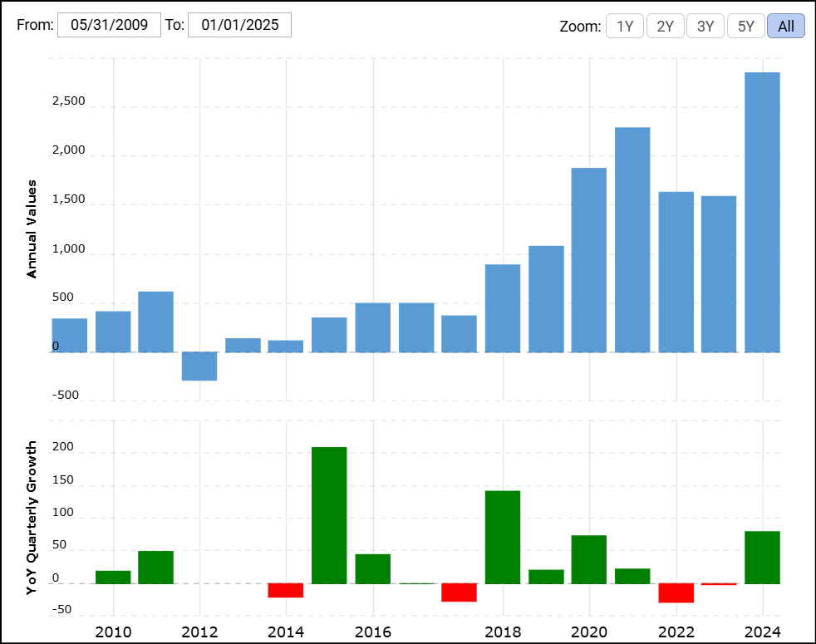Select the 3Y zoom button
Viewport: 816px width, 644px height.
(x=705, y=26)
